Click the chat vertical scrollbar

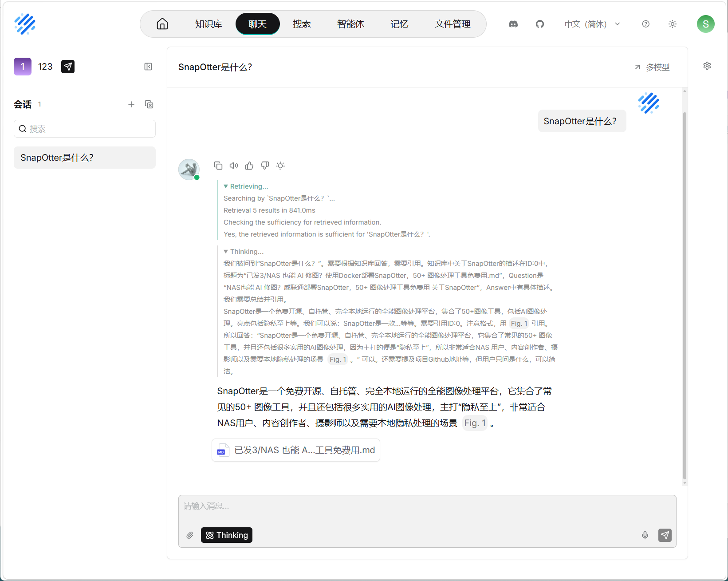pyautogui.click(x=685, y=296)
